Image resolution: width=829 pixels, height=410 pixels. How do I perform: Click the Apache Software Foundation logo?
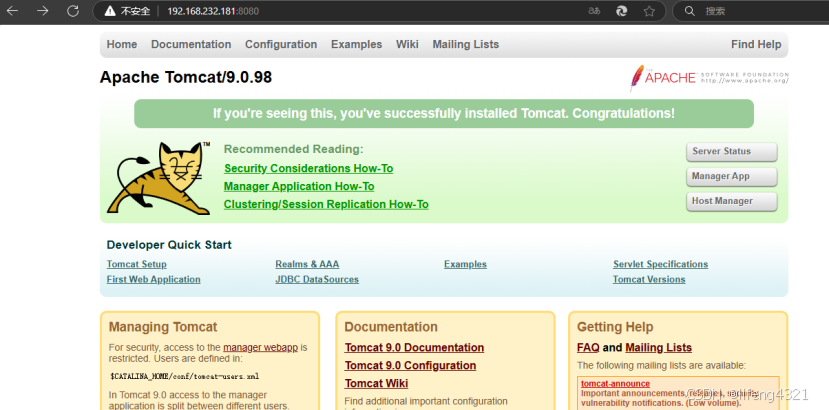pos(708,78)
